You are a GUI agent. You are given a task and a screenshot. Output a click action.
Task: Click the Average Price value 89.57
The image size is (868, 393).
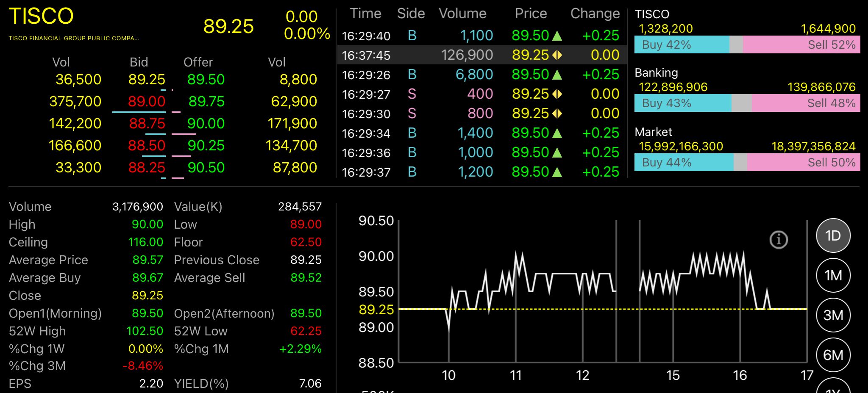click(x=147, y=260)
